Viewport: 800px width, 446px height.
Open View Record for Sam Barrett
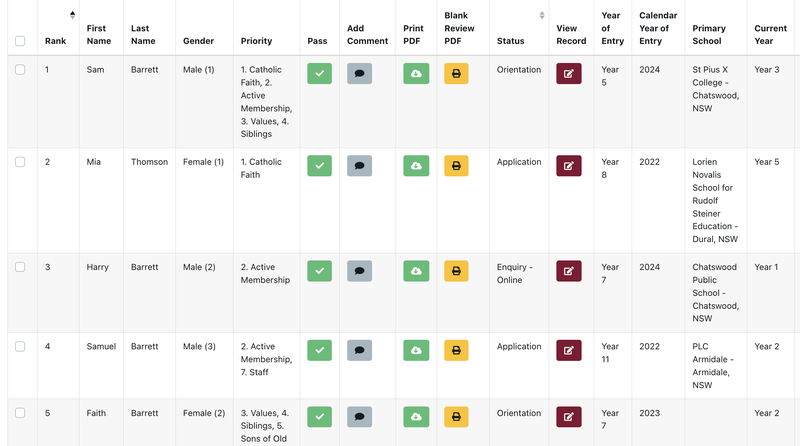pyautogui.click(x=568, y=73)
